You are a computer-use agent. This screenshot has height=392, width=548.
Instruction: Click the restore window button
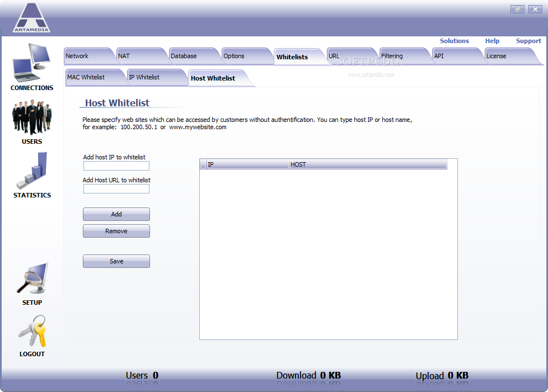[517, 9]
